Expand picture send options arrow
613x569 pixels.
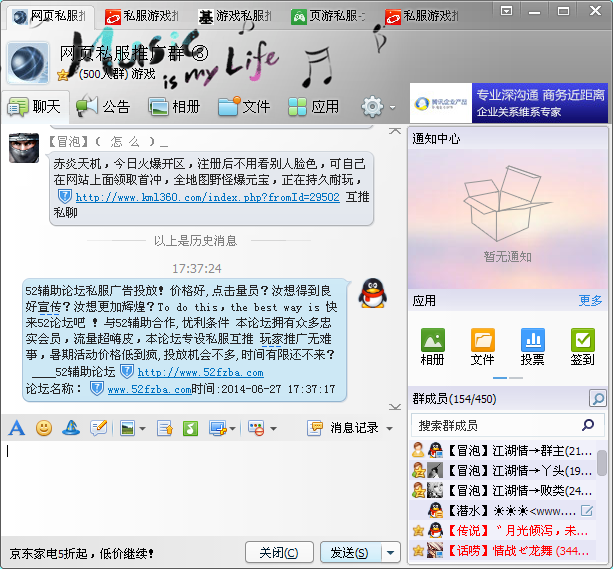click(x=142, y=429)
